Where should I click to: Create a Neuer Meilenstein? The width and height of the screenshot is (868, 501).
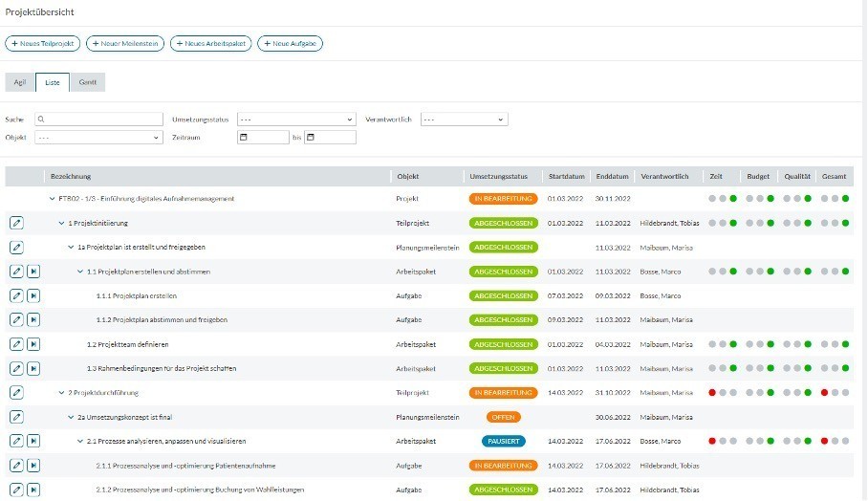coord(125,43)
